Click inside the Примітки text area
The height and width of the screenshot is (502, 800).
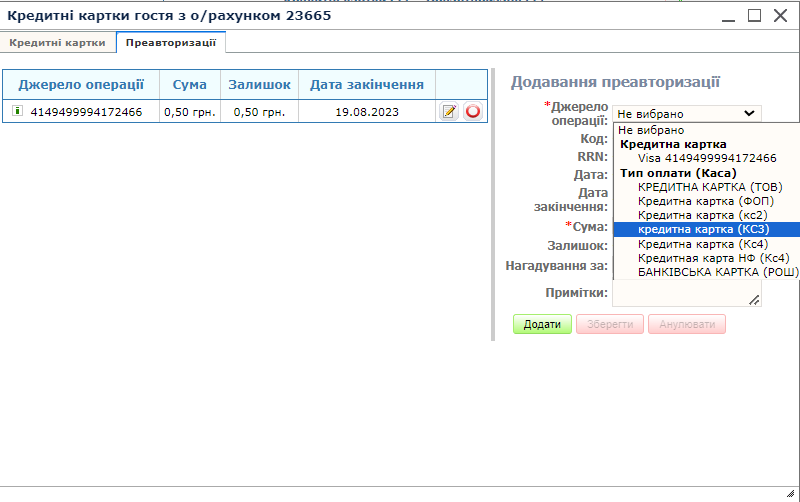tap(684, 293)
